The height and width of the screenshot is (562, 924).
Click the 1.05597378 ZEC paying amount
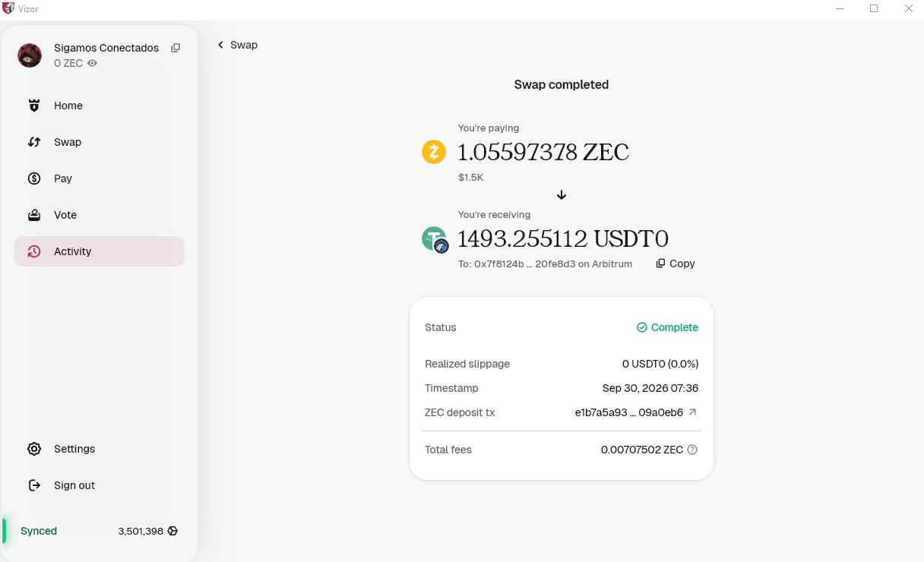[543, 153]
